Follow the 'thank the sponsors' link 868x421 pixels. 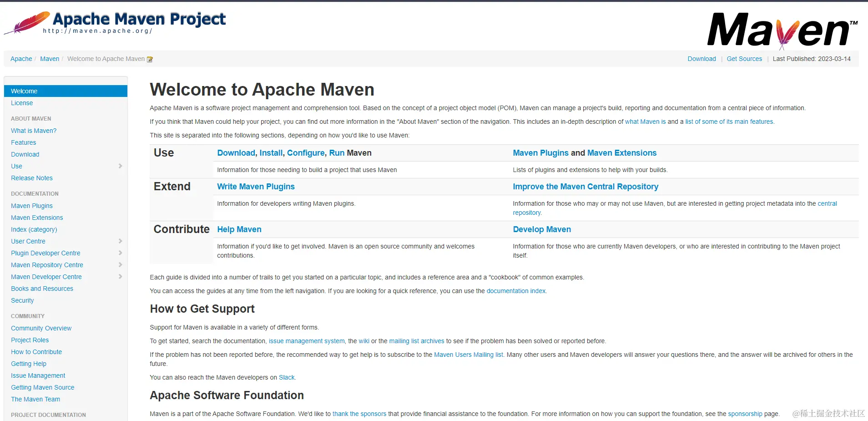click(359, 414)
